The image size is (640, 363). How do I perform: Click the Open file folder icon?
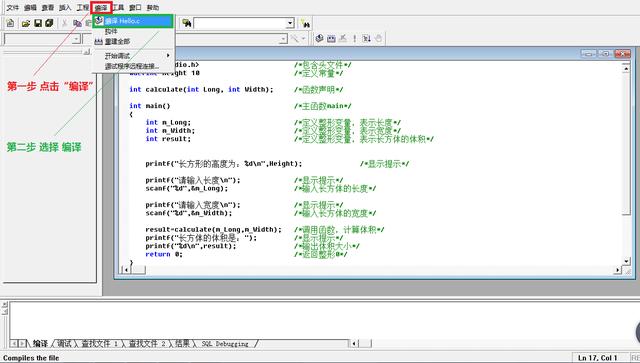(26, 23)
